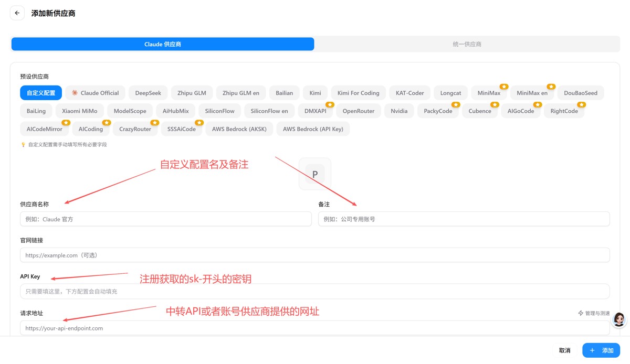The image size is (630, 364).
Task: Click the 官网链接 input field
Action: [315, 255]
